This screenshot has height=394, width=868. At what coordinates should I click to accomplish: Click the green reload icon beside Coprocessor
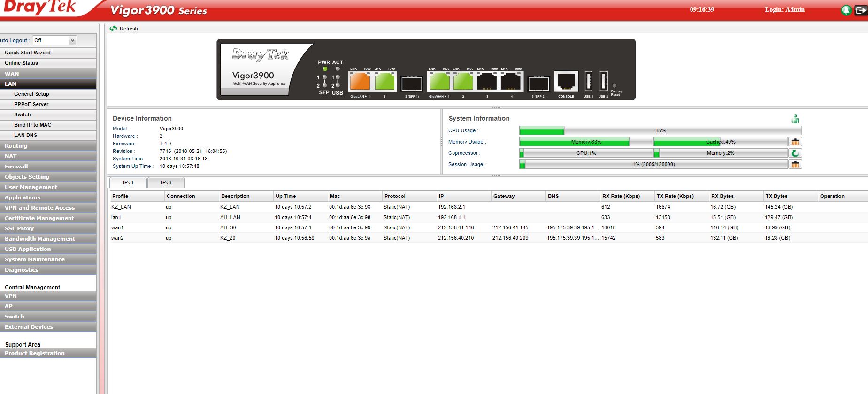pyautogui.click(x=795, y=153)
